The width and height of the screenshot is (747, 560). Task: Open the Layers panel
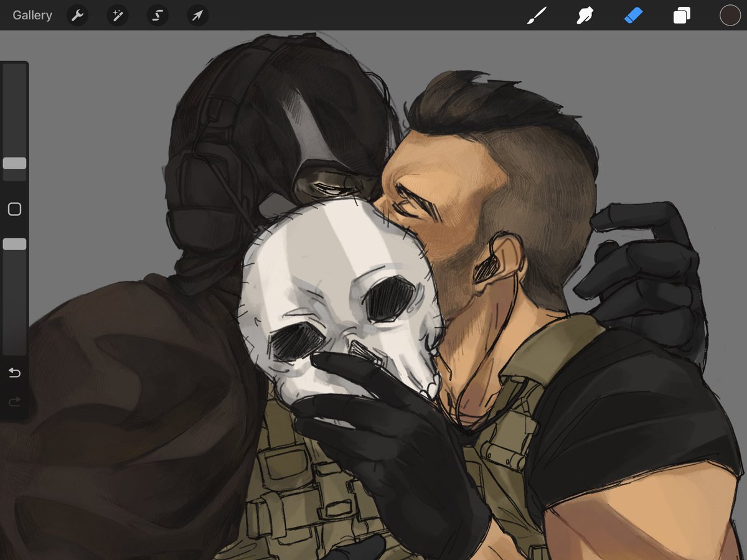point(682,16)
